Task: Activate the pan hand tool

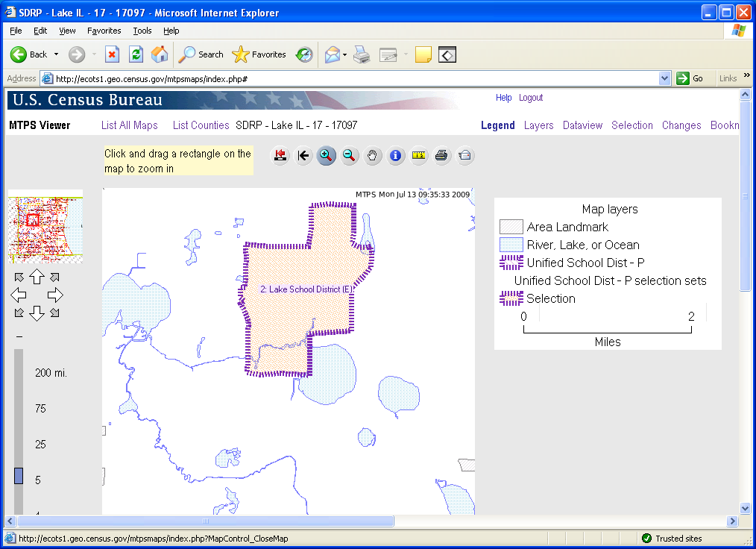Action: click(x=373, y=155)
